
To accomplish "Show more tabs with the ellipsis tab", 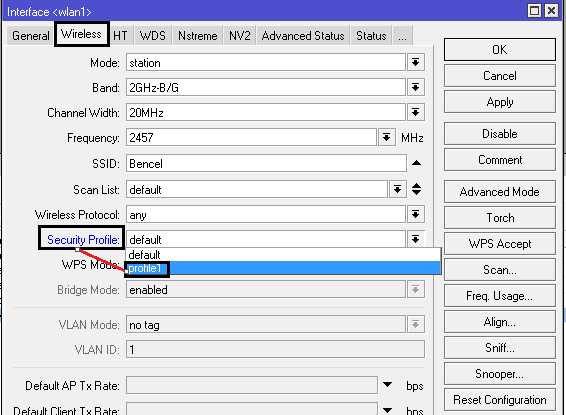I will pos(402,35).
